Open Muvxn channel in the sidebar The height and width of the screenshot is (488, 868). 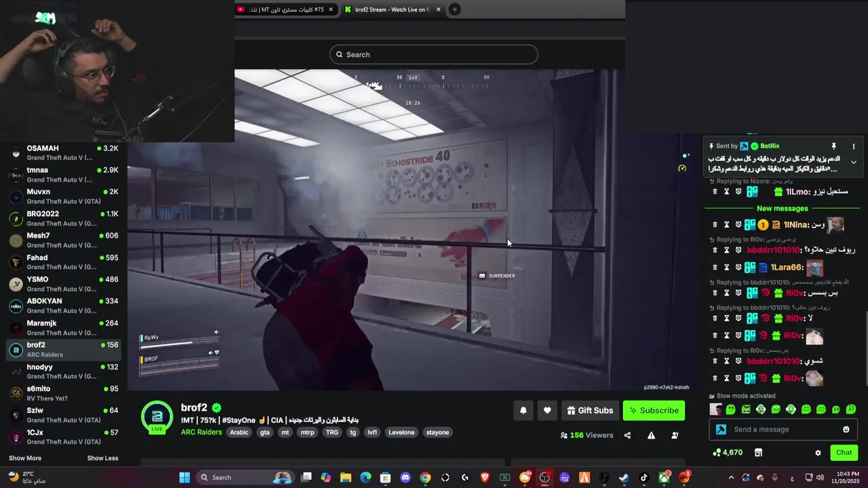[x=64, y=197]
